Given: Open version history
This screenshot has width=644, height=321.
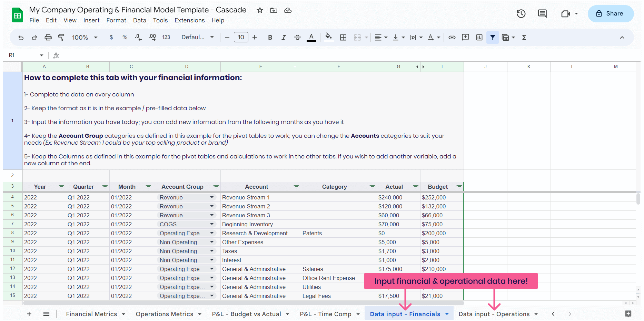Looking at the screenshot, I should coord(521,14).
